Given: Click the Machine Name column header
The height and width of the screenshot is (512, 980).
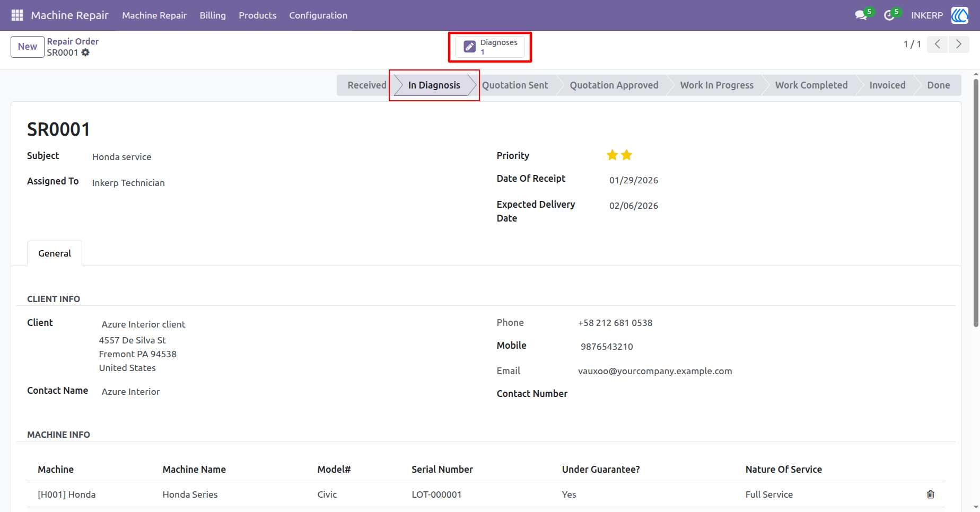Looking at the screenshot, I should [x=194, y=470].
